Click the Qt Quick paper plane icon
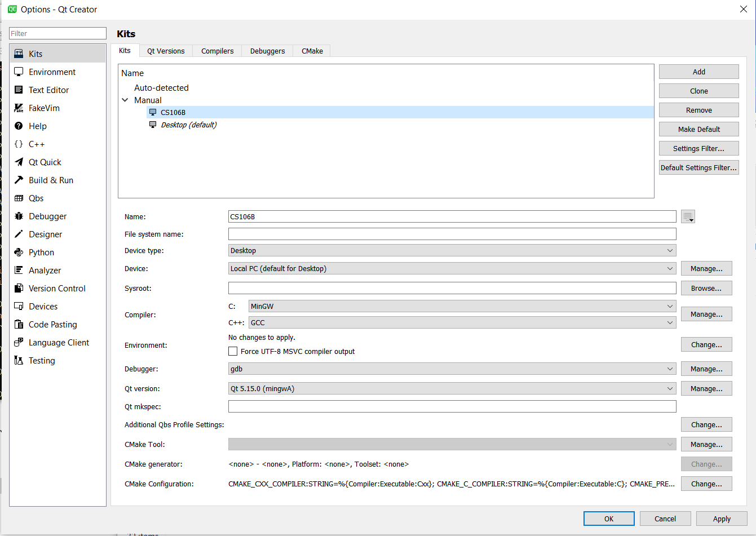The image size is (756, 536). coord(19,162)
